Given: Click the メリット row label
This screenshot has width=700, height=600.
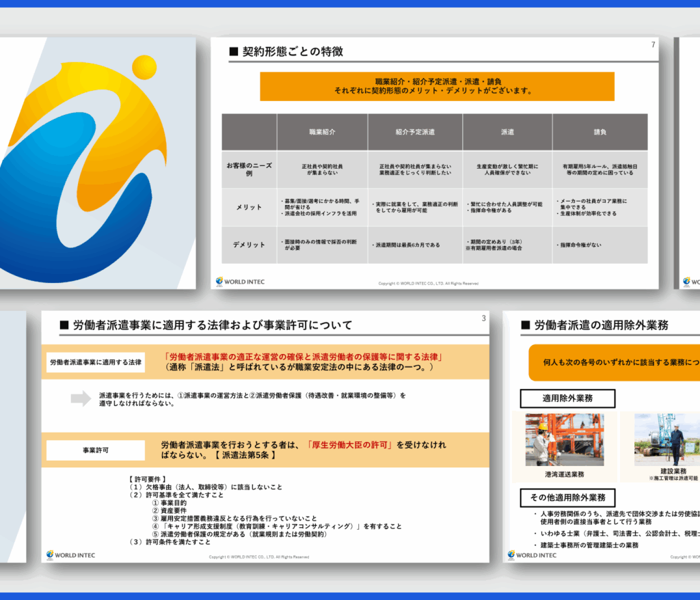Looking at the screenshot, I should click(x=249, y=207).
